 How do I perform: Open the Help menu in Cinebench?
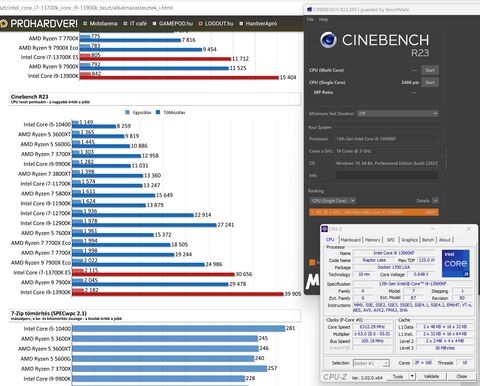(x=323, y=19)
